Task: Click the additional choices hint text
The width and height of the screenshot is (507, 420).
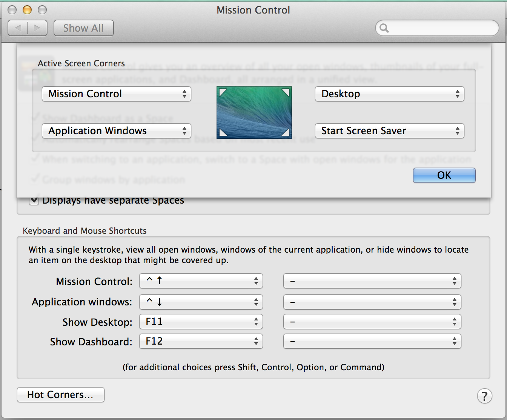Action: click(253, 367)
